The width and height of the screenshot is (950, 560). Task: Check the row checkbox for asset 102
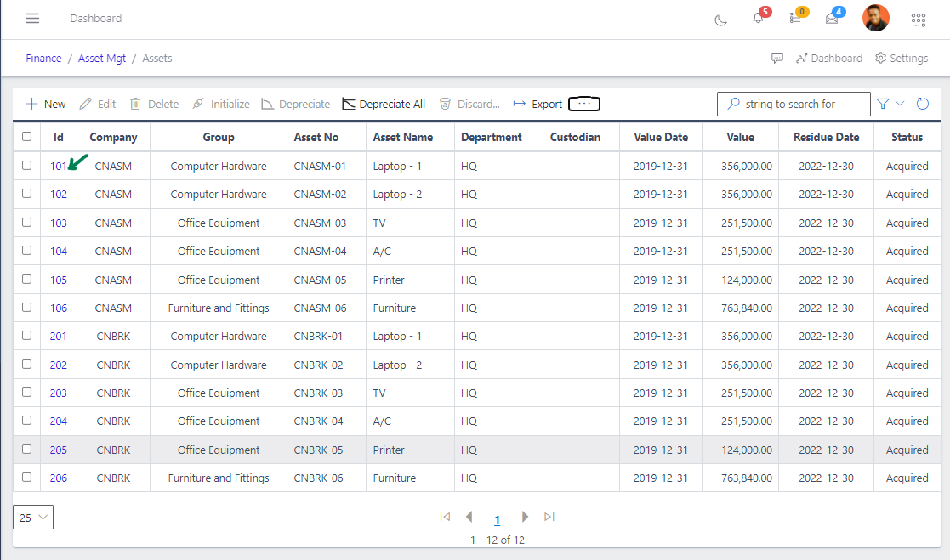click(x=26, y=194)
